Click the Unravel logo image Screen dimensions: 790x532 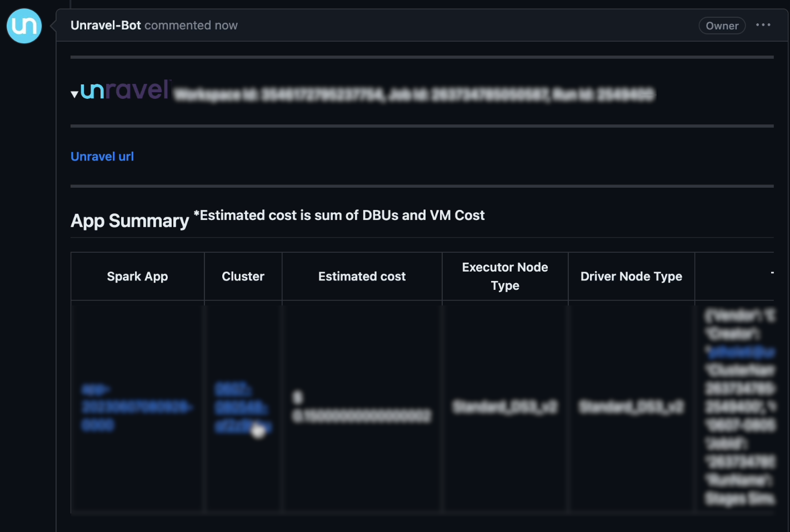tap(126, 90)
